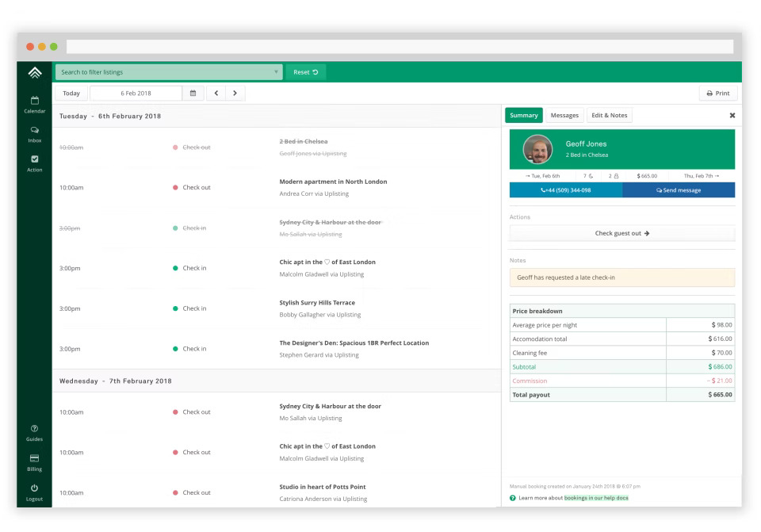Go to the next day with right chevron
The height and width of the screenshot is (532, 761).
(x=235, y=93)
